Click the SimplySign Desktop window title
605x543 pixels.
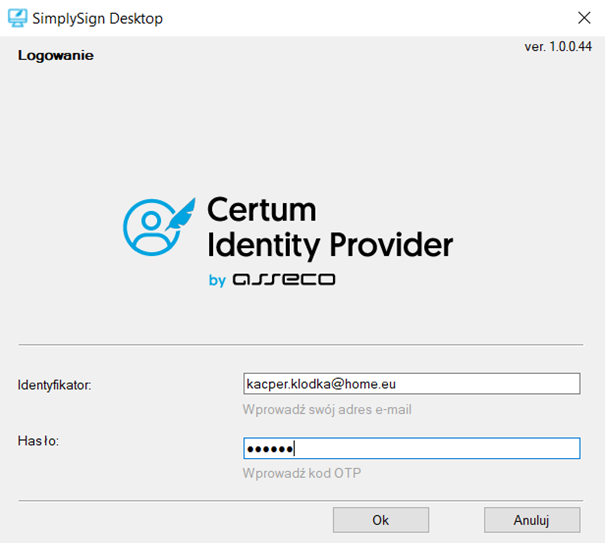[x=98, y=19]
